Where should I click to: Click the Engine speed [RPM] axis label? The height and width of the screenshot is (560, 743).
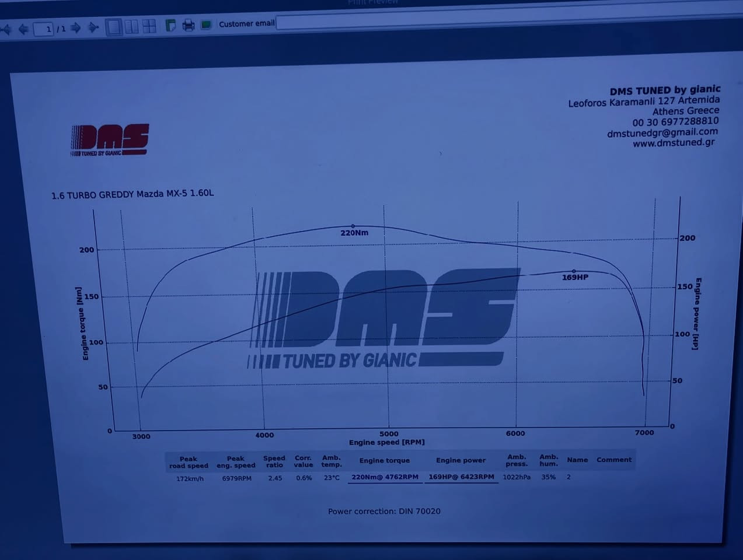coord(387,442)
